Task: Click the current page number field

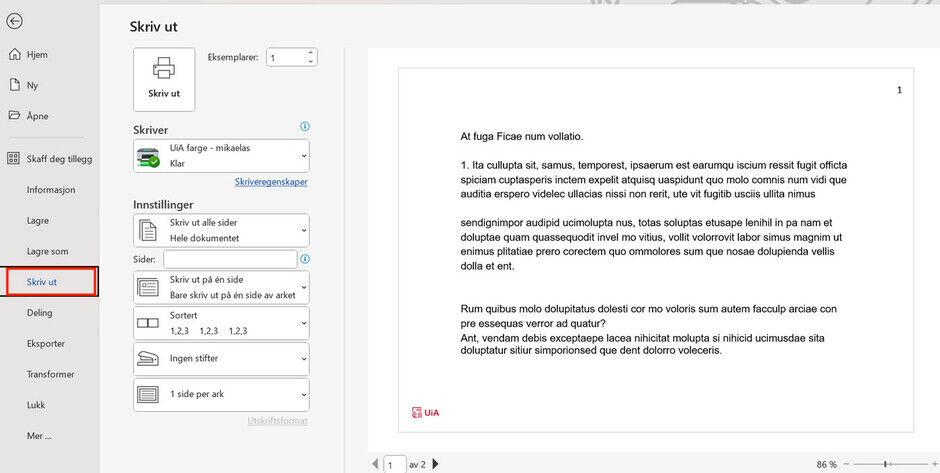Action: (394, 465)
